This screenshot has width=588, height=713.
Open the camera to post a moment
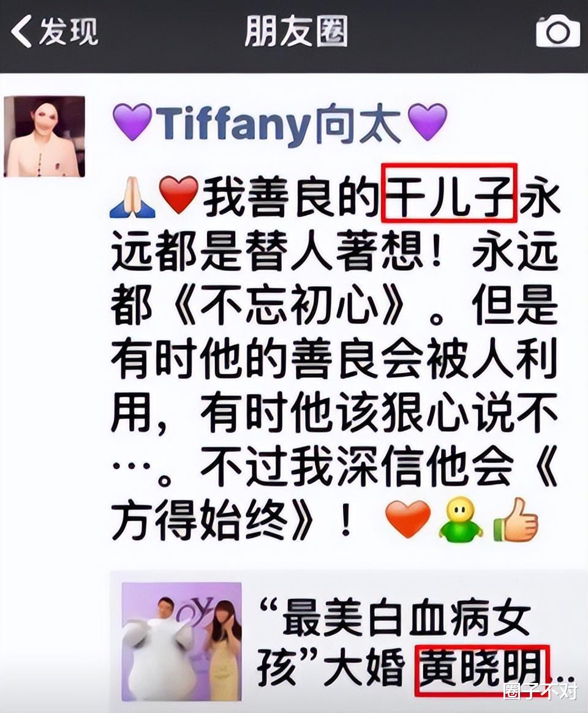(x=558, y=32)
